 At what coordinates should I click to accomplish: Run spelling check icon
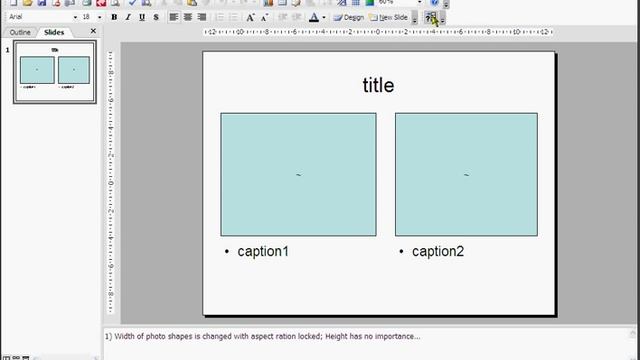(132, 3)
